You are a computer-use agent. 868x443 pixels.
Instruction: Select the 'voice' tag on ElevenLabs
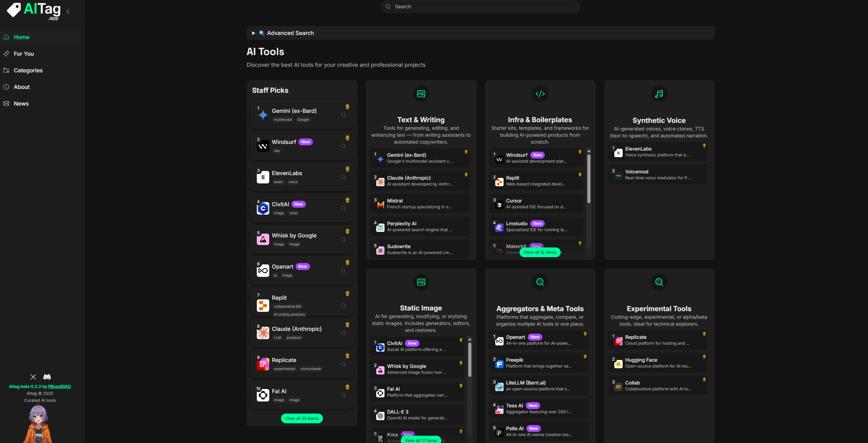[x=293, y=182]
